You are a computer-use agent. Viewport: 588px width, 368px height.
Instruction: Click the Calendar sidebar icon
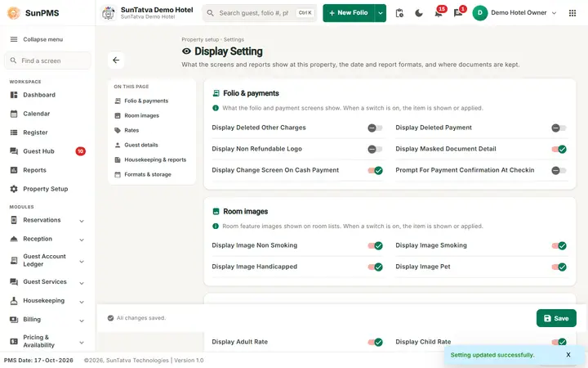[x=14, y=114]
